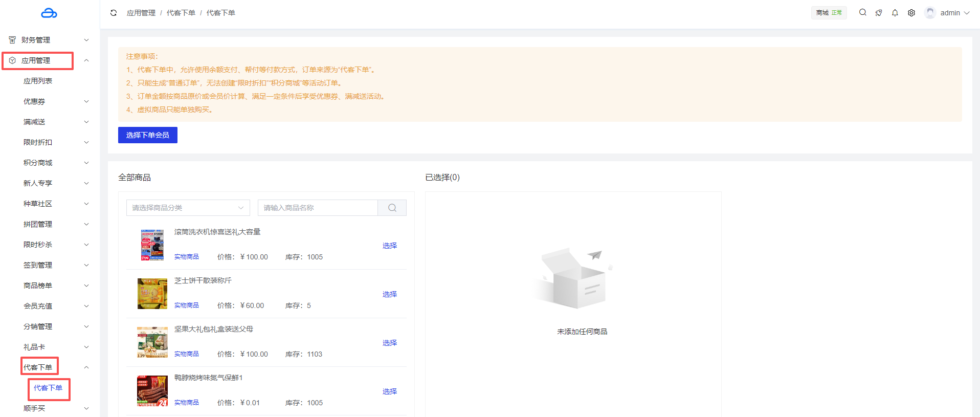Screen dimensions: 980x417
Task: Click the 请输入商品名称 search field
Action: coord(318,208)
